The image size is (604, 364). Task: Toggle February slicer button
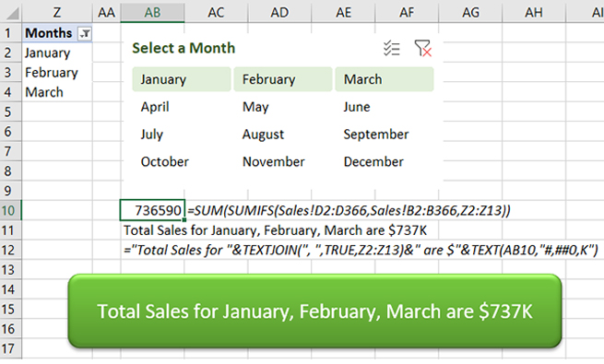point(283,79)
